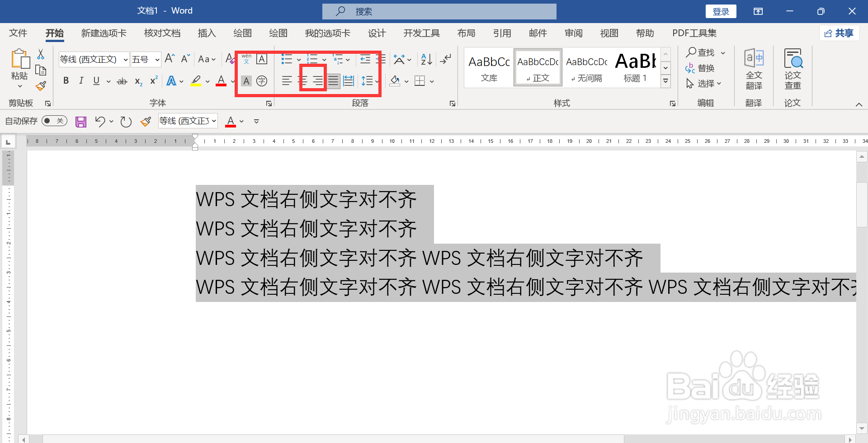Decrease the paragraph indent
This screenshot has width=868, height=443.
[365, 59]
